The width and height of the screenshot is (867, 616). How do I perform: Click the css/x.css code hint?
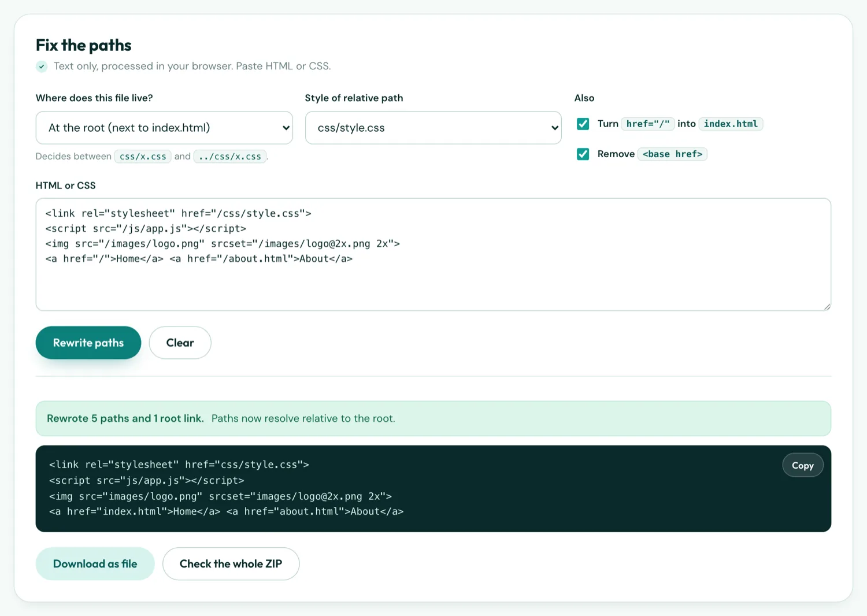coord(143,157)
